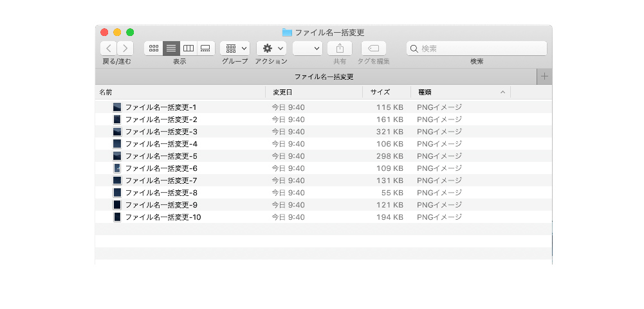Click the window title ファイル名一括変更

[x=330, y=32]
